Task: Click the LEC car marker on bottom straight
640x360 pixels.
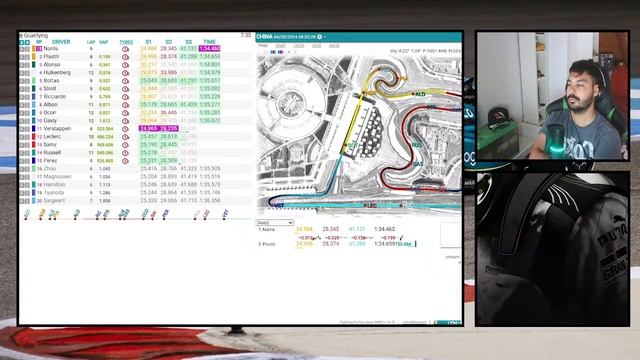Action: tap(370, 205)
